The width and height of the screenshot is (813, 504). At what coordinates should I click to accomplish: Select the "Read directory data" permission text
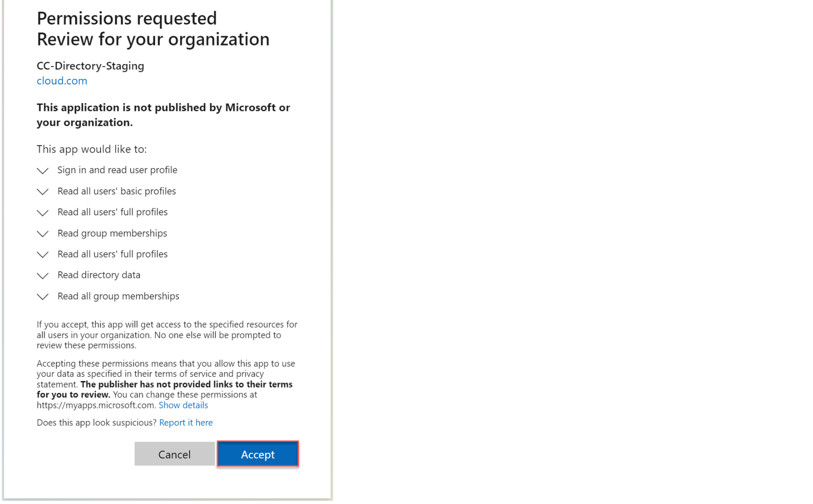pos(98,275)
